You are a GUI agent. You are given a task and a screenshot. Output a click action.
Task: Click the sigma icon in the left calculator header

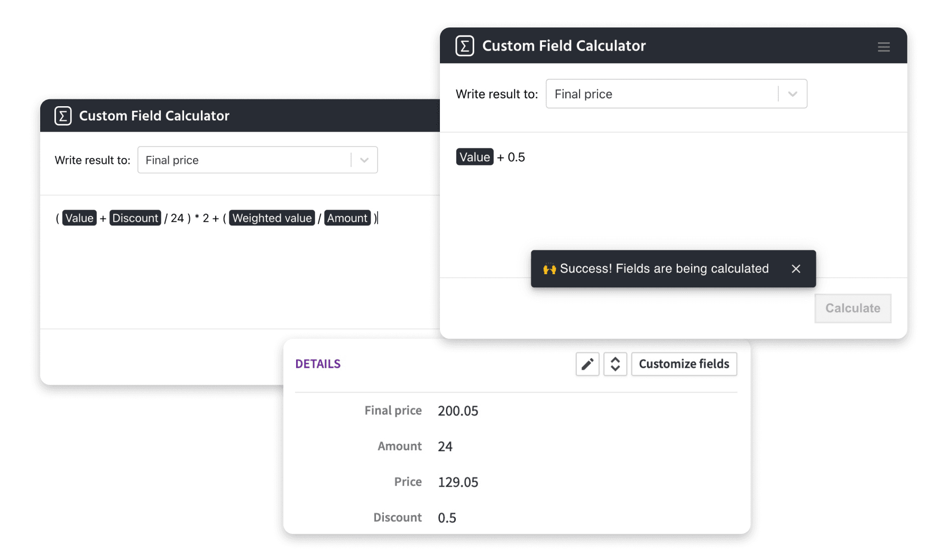(62, 115)
